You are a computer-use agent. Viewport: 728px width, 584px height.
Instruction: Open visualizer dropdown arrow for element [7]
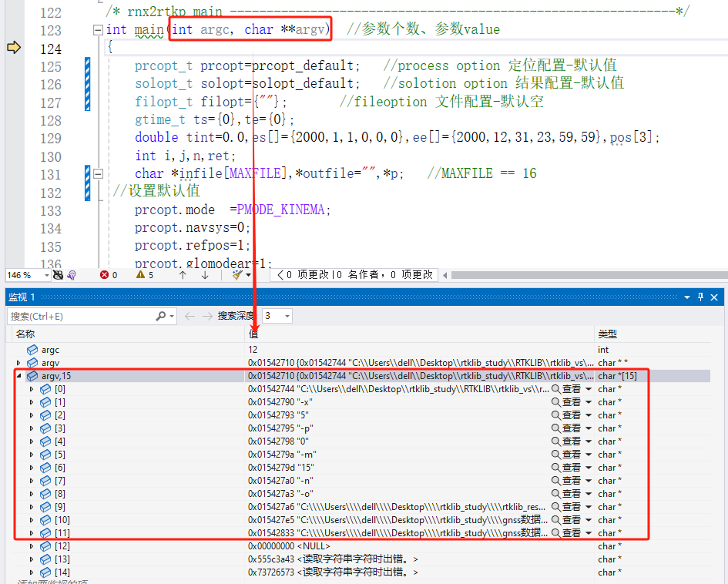tap(589, 481)
